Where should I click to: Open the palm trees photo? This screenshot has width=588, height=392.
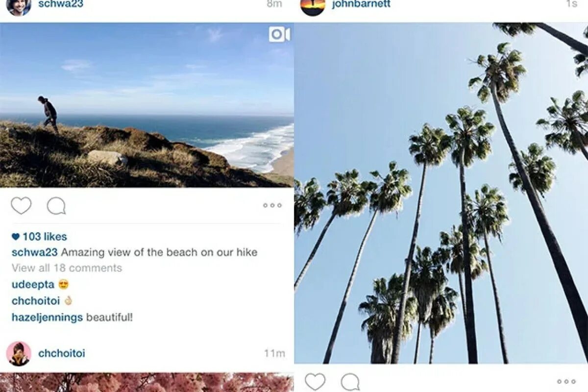(441, 193)
